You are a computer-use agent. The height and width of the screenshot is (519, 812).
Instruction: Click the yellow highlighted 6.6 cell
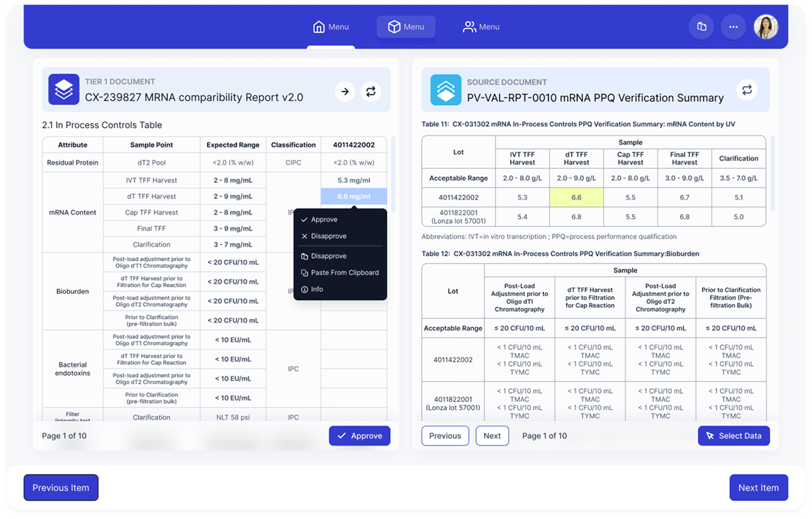click(x=576, y=198)
